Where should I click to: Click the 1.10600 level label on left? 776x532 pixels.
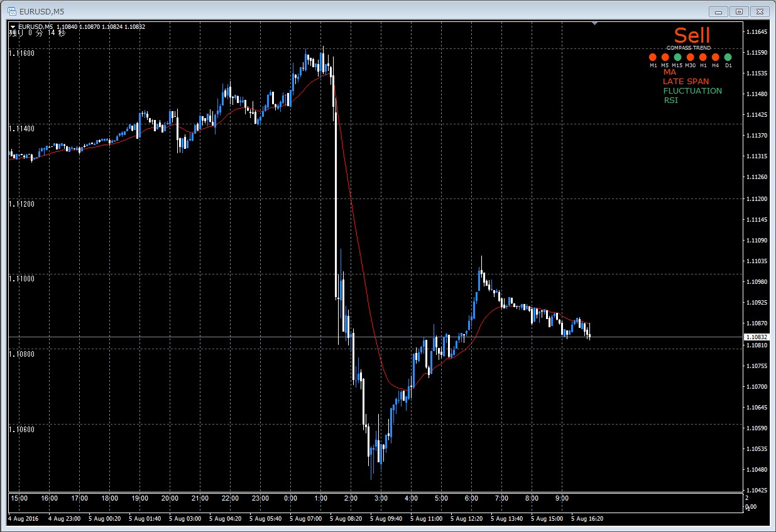tap(21, 429)
